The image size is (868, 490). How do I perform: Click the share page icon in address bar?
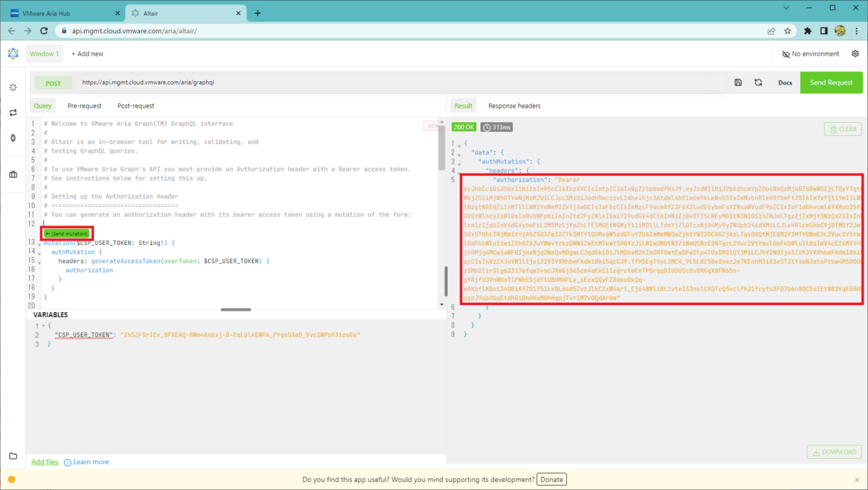(772, 31)
